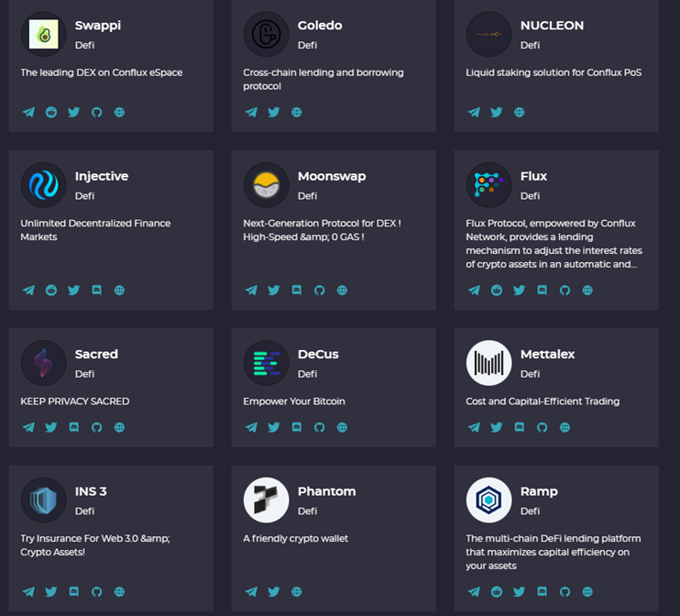Select the Phantom project title
This screenshot has height=616, width=680.
click(326, 491)
